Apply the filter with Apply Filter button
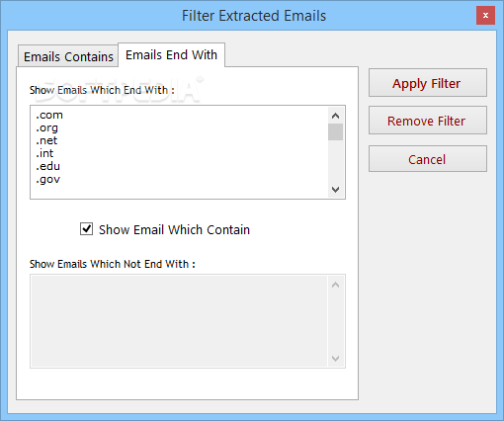Screen dimensions: 504x421 (x=428, y=83)
